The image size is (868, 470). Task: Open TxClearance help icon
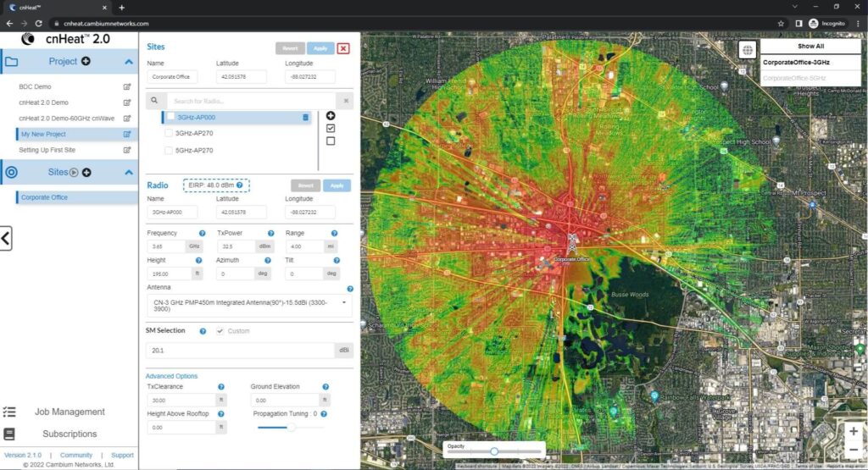pos(221,387)
